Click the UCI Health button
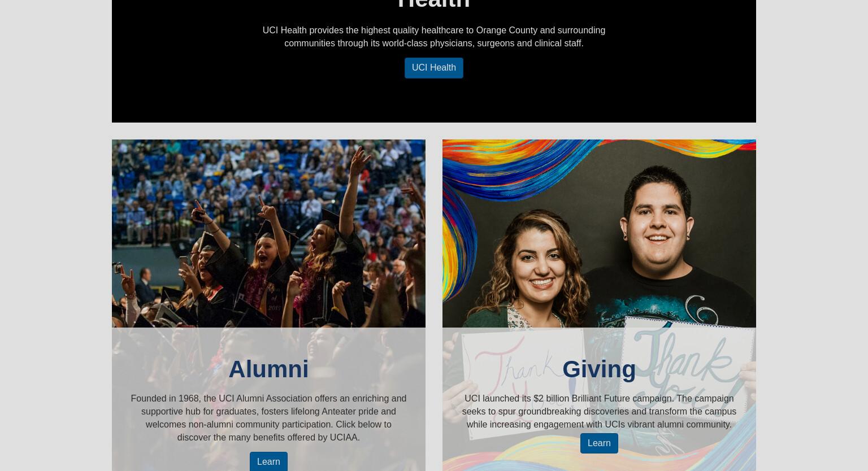Image resolution: width=868 pixels, height=471 pixels. pyautogui.click(x=433, y=68)
